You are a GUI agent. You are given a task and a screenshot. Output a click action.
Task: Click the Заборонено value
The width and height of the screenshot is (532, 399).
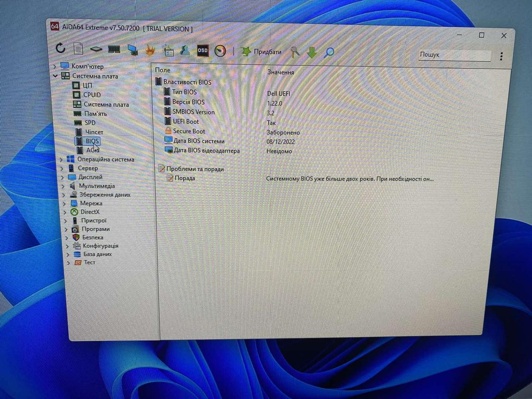point(283,132)
